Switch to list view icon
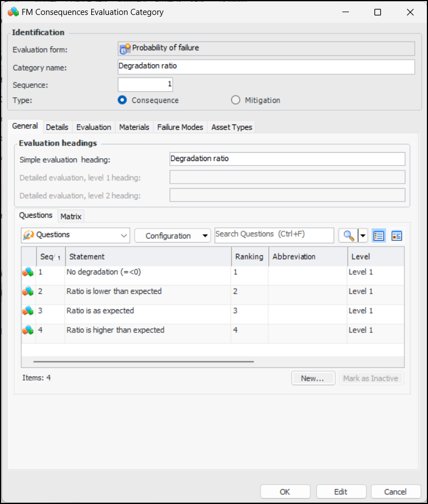This screenshot has height=504, width=428. 379,236
